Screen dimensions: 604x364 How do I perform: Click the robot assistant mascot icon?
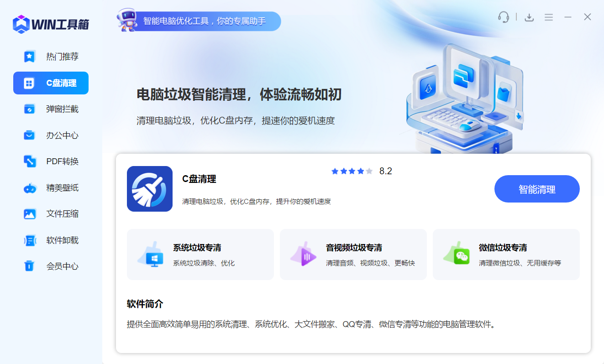pyautogui.click(x=127, y=20)
